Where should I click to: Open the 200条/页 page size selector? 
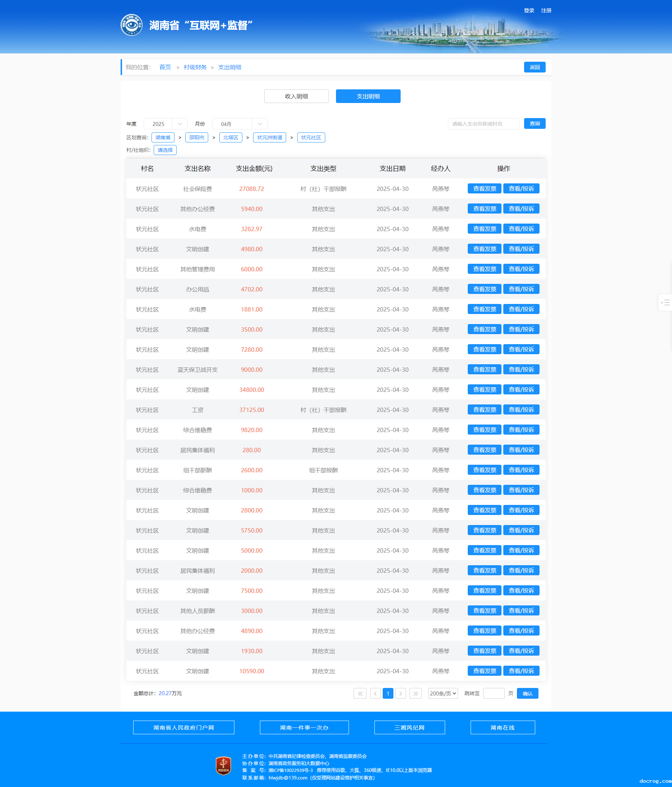point(443,693)
